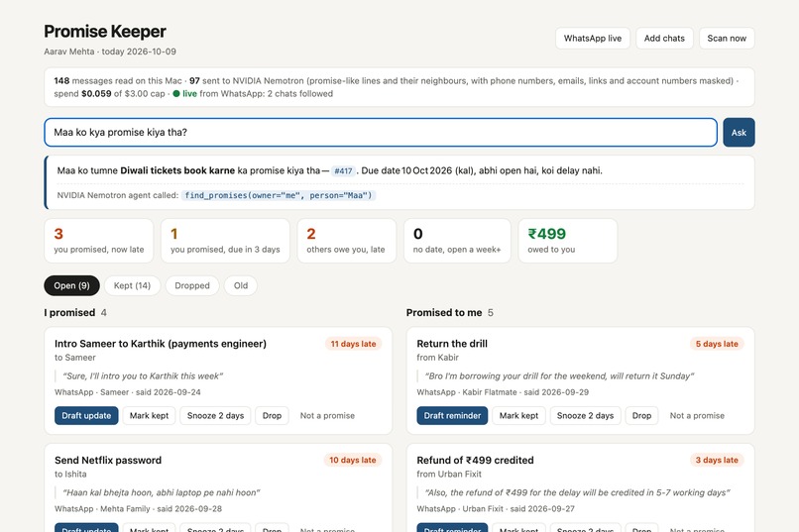Click the '3 days late' badge
799x532 pixels.
tap(717, 460)
